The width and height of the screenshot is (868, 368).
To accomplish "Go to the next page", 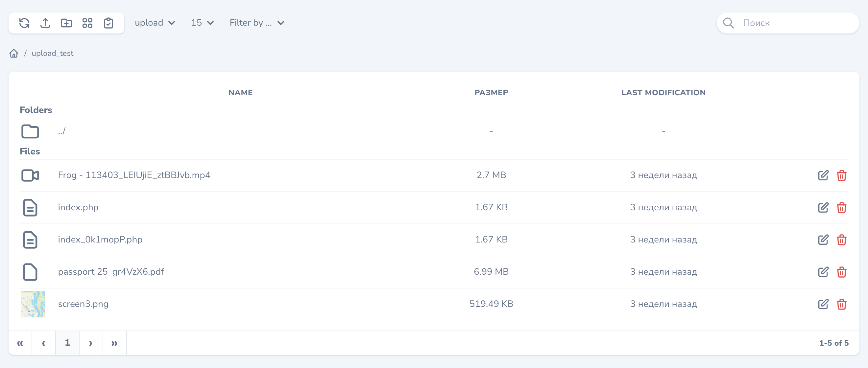I will tap(91, 343).
